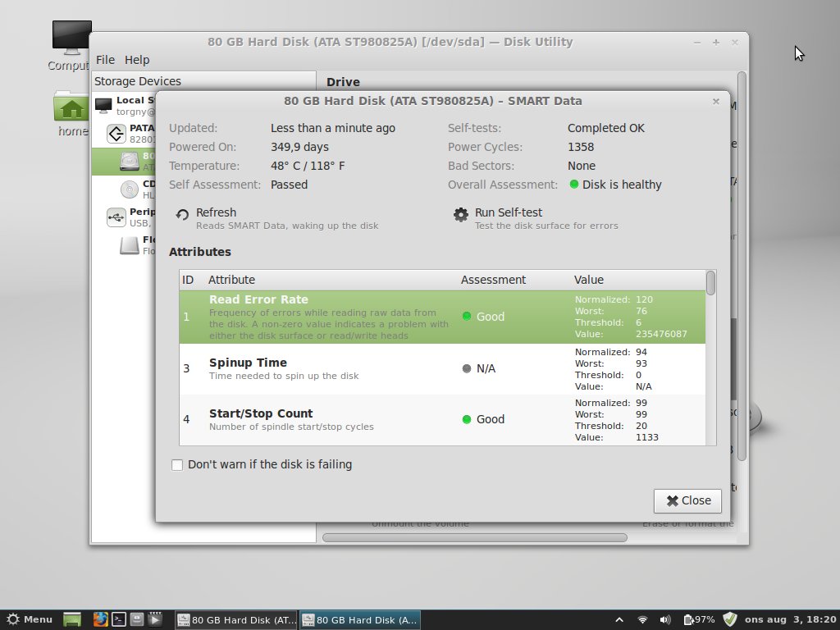Click the clock showing ons aug 3, 18:20
840x630 pixels.
point(790,620)
